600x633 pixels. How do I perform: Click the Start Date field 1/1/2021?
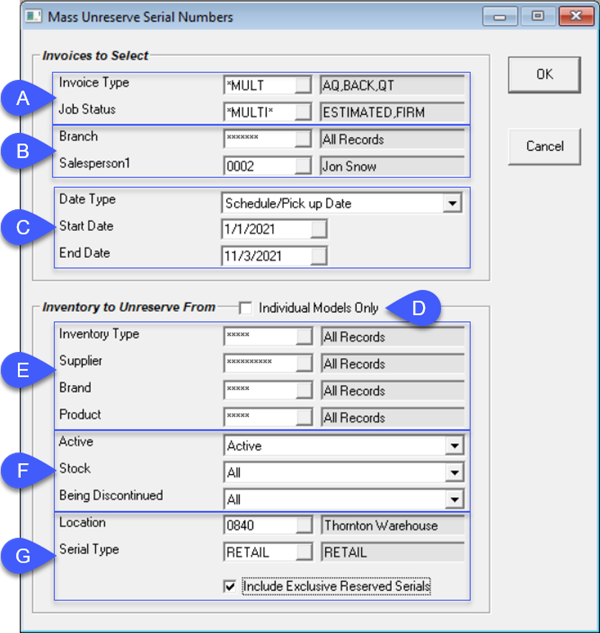266,229
